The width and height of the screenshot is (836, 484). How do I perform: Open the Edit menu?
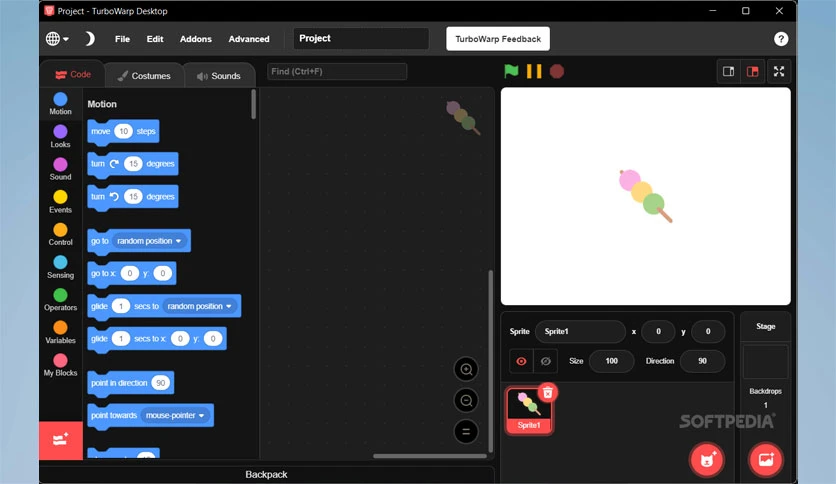pos(155,39)
